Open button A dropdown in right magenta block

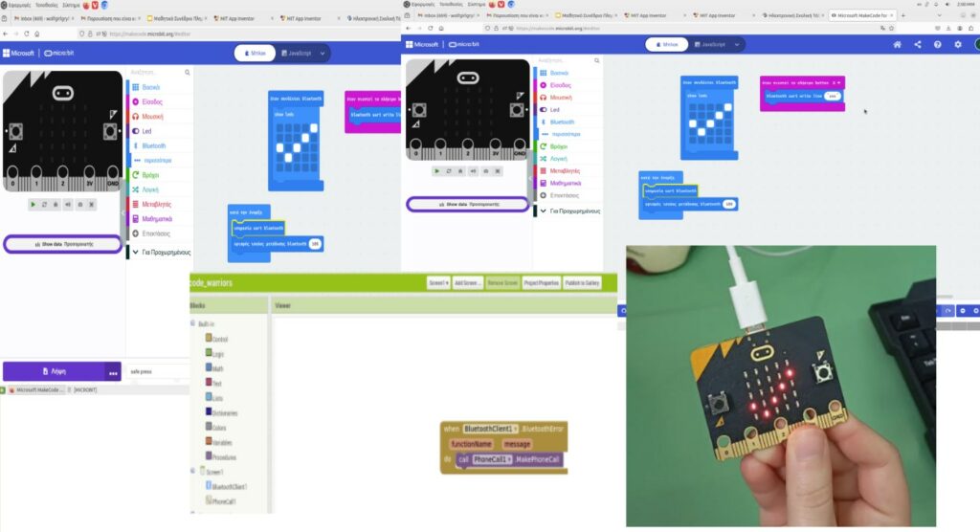click(x=836, y=82)
